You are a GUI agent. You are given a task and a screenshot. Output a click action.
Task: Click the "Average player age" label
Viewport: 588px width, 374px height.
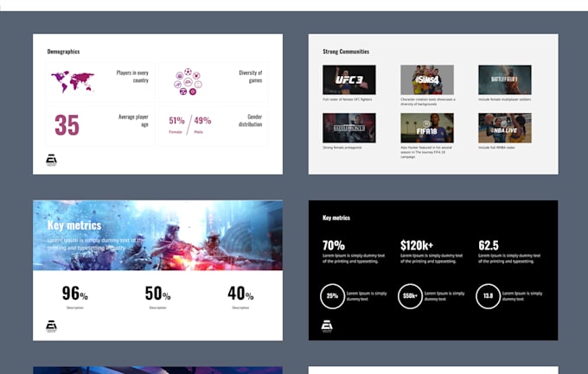133,121
